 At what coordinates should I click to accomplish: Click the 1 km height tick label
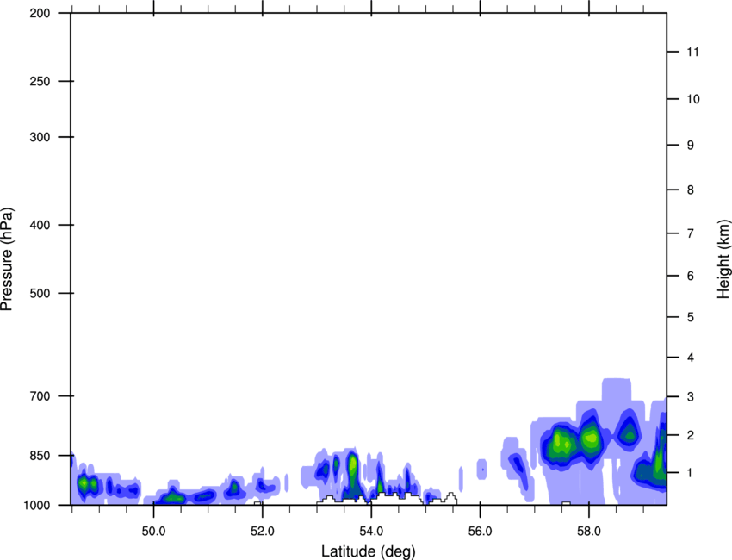(691, 473)
